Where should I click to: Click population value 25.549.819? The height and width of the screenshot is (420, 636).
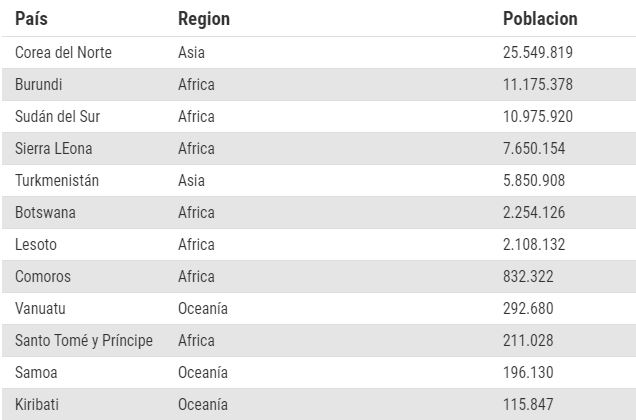pyautogui.click(x=538, y=52)
